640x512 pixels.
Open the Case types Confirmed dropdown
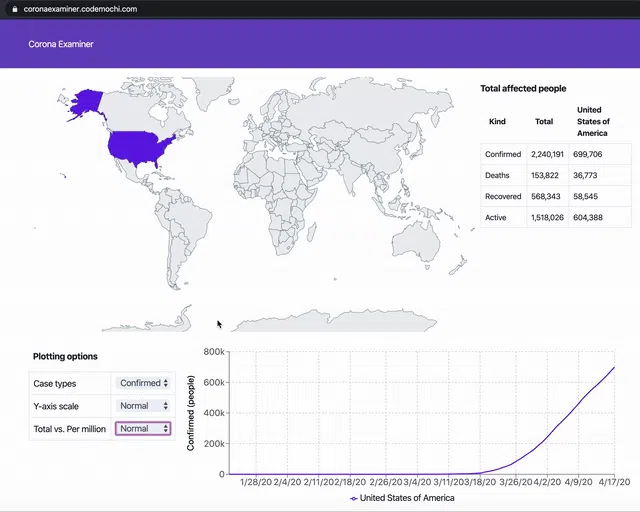(x=143, y=383)
